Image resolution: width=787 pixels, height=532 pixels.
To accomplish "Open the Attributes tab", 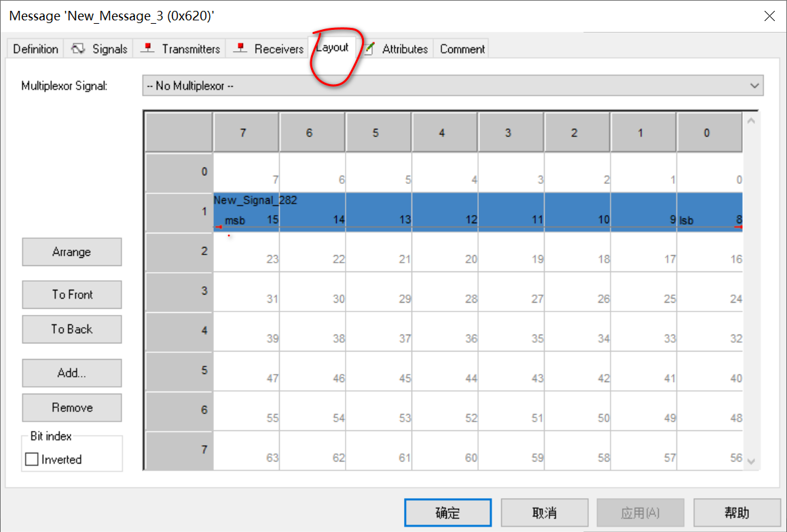I will pyautogui.click(x=397, y=49).
